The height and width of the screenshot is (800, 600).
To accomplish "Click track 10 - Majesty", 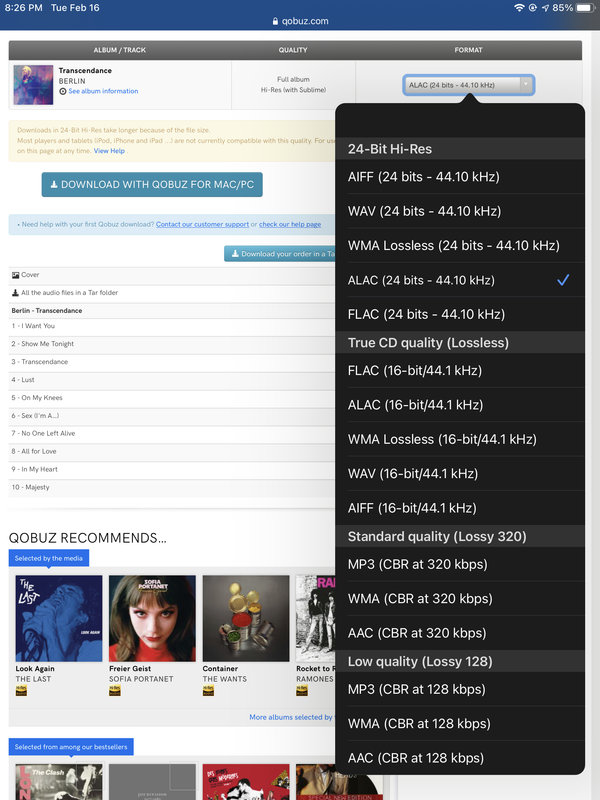I will (172, 487).
